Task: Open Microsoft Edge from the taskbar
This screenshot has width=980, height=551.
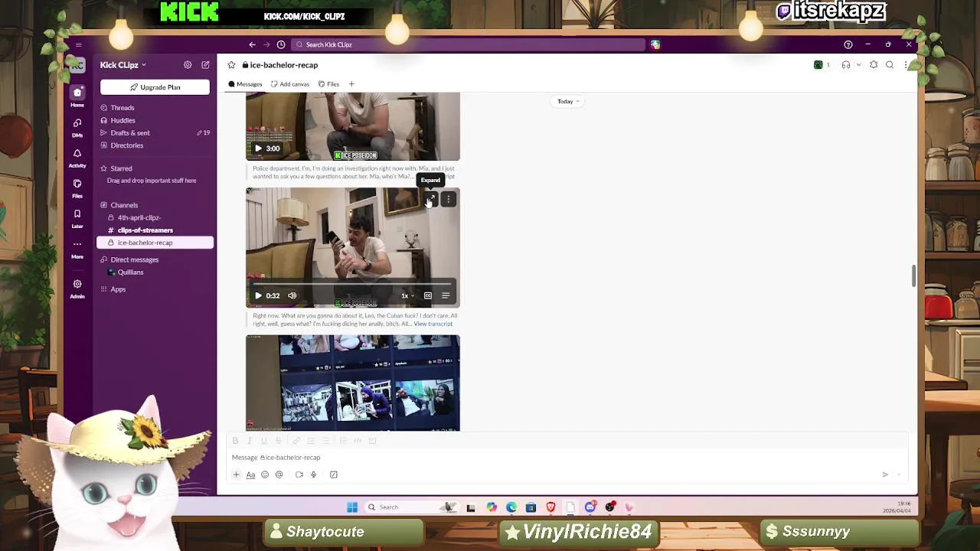Action: 511,507
